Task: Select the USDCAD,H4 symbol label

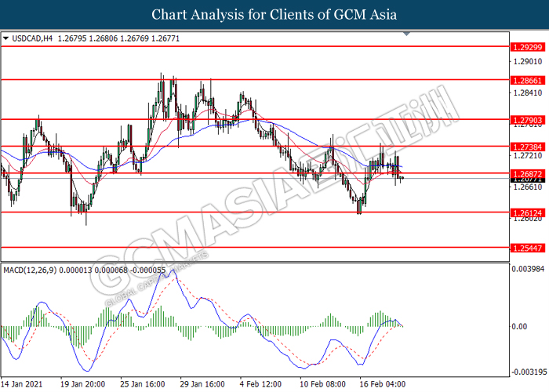Action: pyautogui.click(x=29, y=37)
